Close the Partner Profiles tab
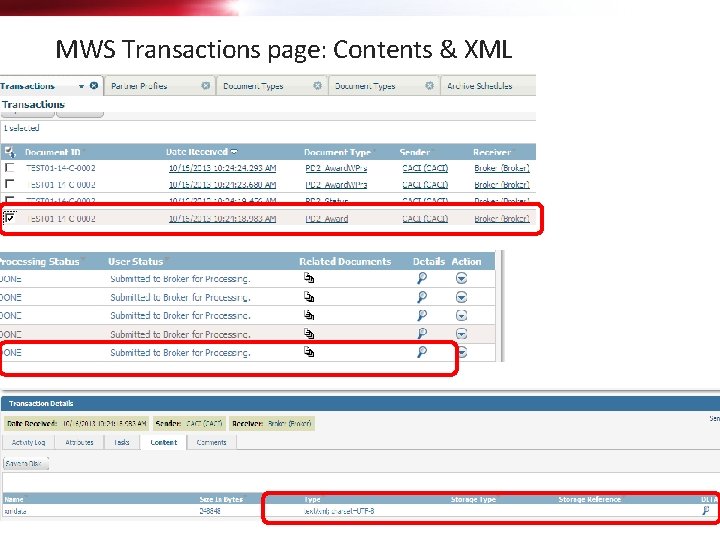 click(x=206, y=86)
